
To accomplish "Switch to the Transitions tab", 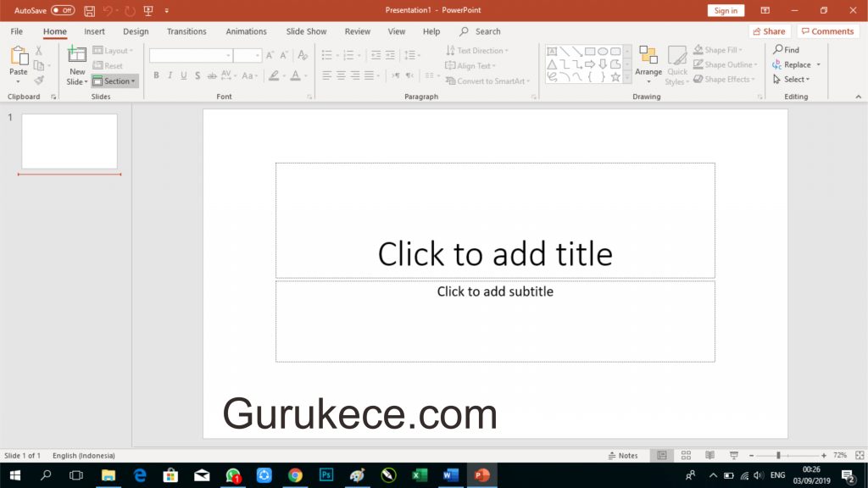I will 186,31.
